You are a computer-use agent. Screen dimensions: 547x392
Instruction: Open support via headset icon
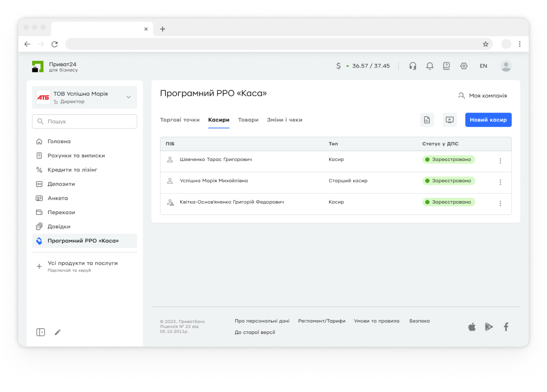pos(413,66)
